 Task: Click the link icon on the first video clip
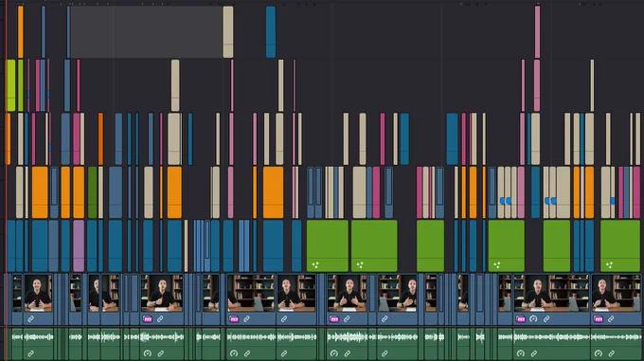click(31, 318)
